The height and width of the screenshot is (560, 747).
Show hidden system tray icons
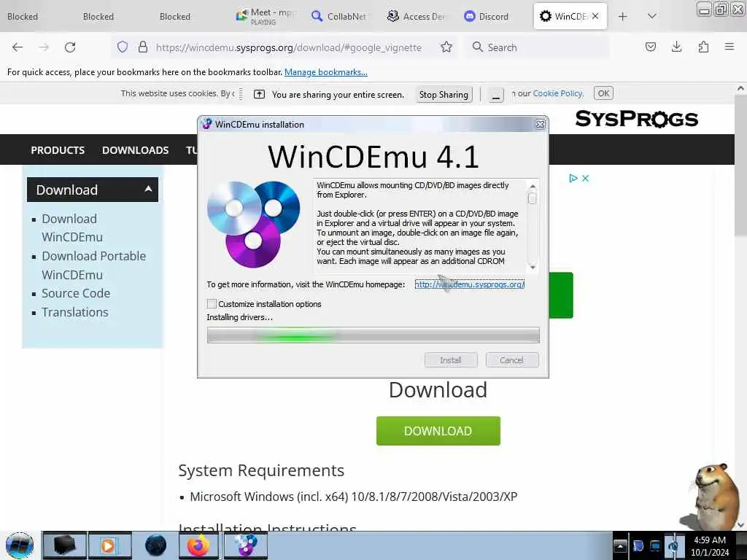click(620, 545)
